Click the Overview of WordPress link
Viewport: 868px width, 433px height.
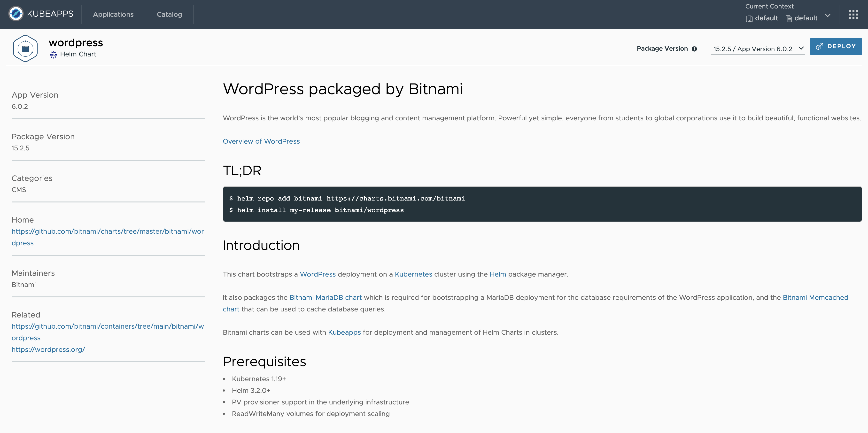pyautogui.click(x=261, y=141)
